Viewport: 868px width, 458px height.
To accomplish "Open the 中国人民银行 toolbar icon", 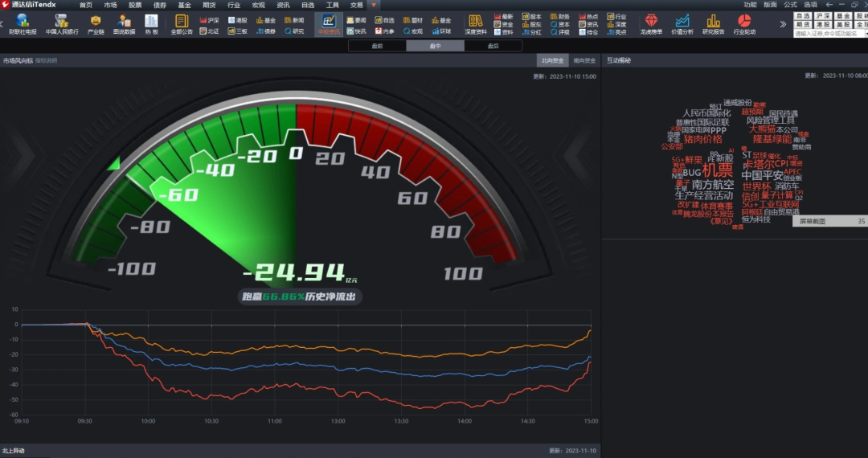I will pos(62,24).
